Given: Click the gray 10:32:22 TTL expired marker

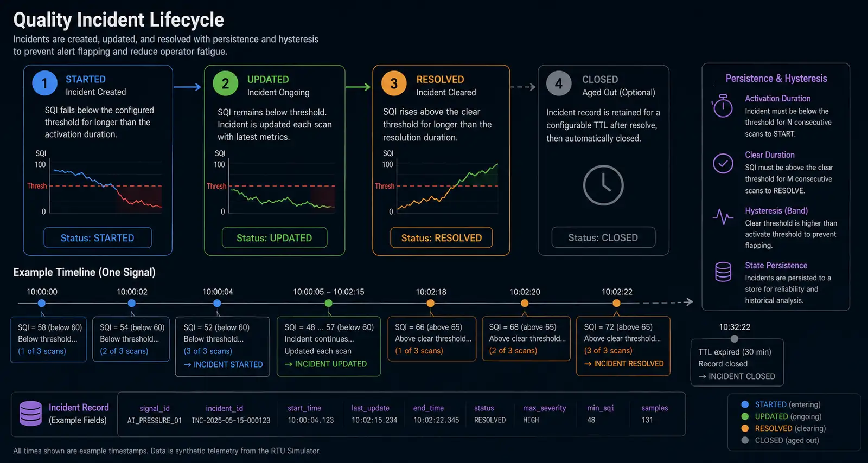Looking at the screenshot, I should (735, 339).
